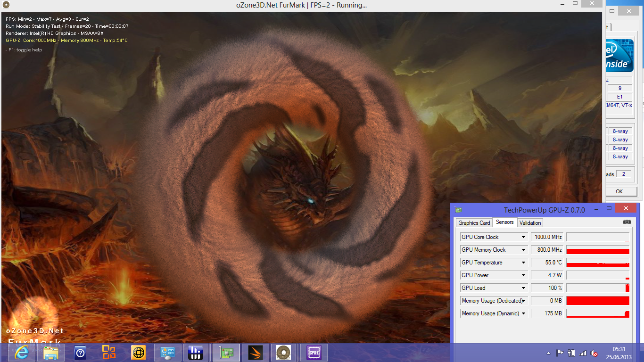Image resolution: width=644 pixels, height=362 pixels.
Task: Open the blue question-mark help app on taskbar
Action: 80,352
